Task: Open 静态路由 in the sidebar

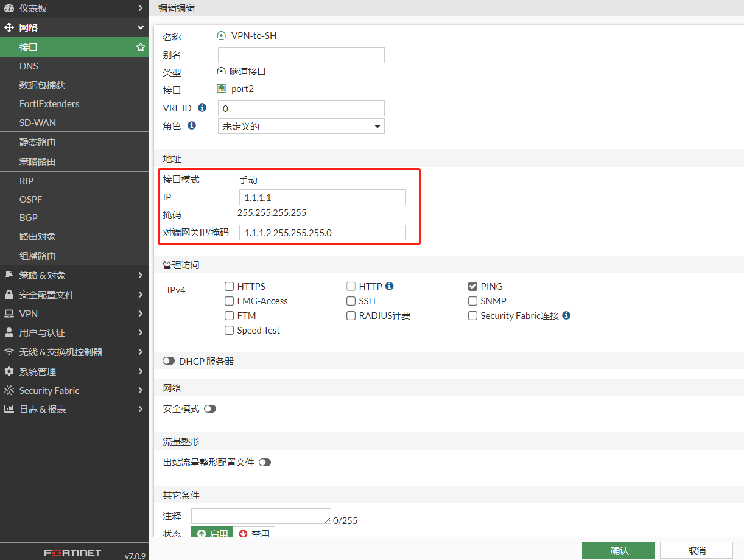Action: (38, 142)
